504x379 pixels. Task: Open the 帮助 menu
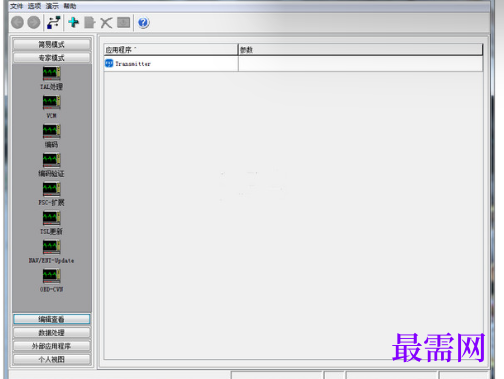coord(70,6)
